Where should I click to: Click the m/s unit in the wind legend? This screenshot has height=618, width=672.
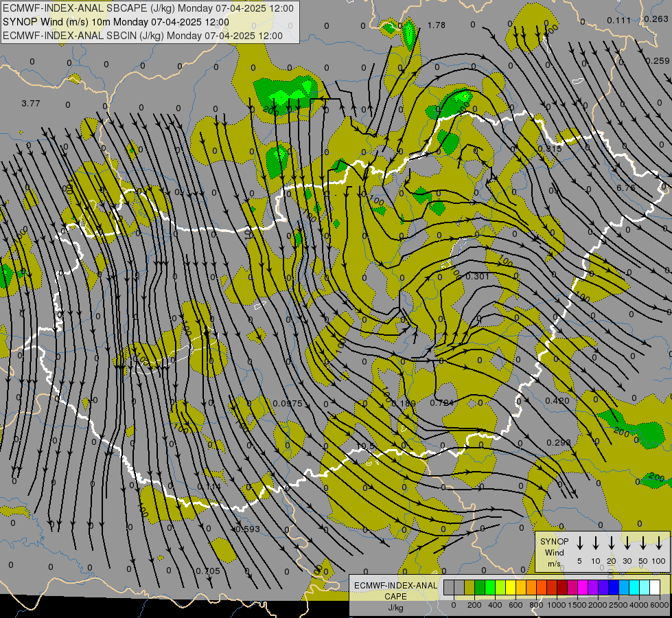pos(554,564)
